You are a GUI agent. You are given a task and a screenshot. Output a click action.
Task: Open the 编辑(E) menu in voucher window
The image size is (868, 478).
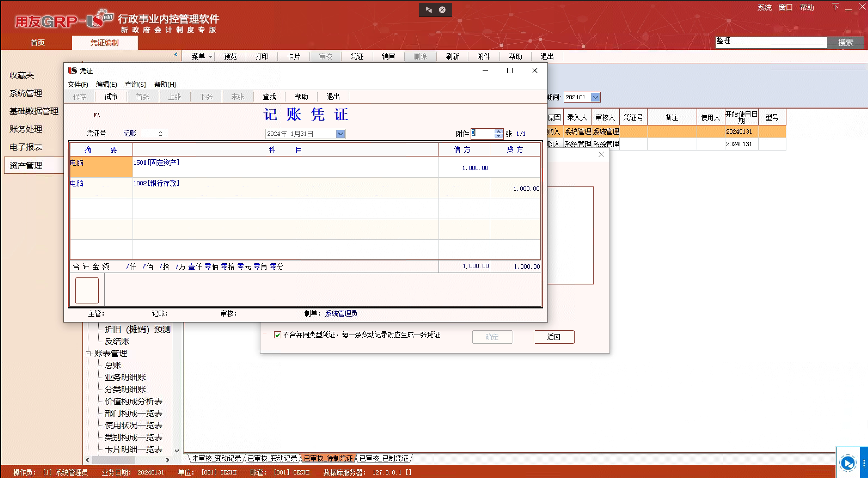pyautogui.click(x=106, y=84)
